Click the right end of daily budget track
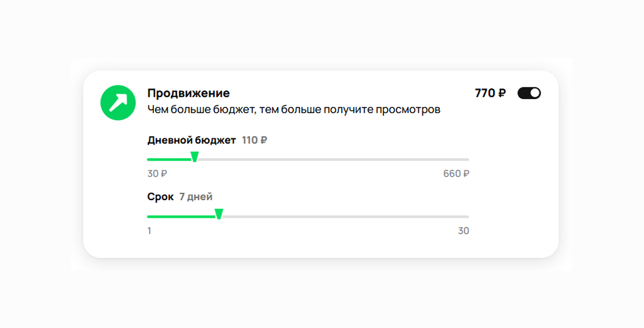644x328 pixels. pyautogui.click(x=467, y=160)
